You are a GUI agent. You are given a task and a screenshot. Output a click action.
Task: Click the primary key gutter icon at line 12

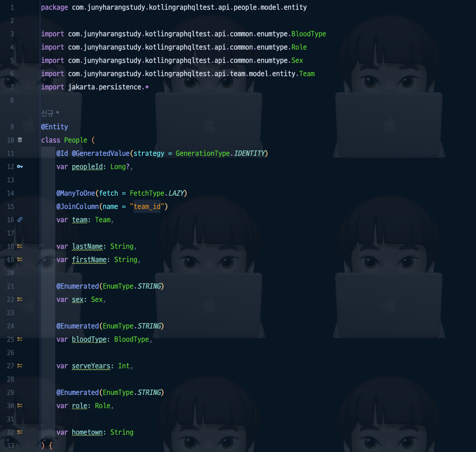[20, 167]
